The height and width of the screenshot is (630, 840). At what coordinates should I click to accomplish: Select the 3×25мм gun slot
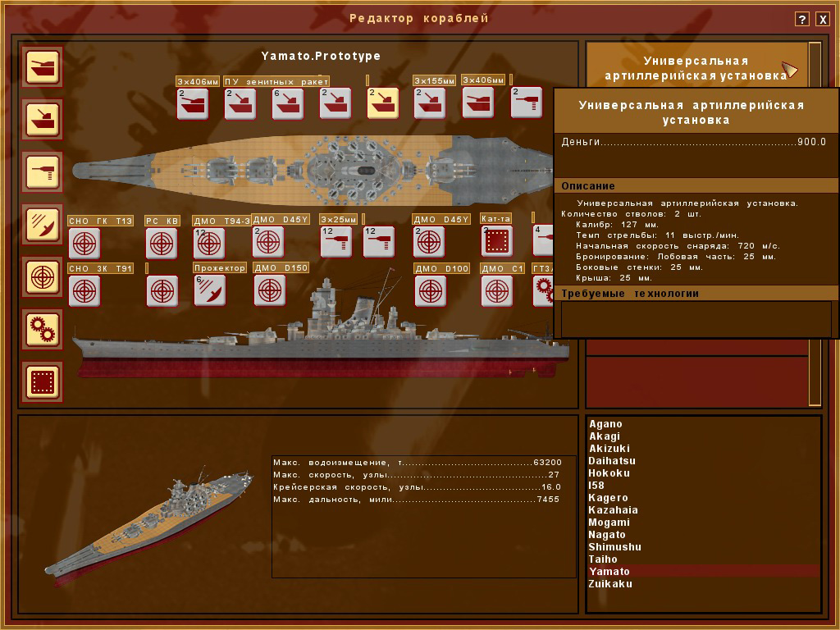[x=336, y=242]
